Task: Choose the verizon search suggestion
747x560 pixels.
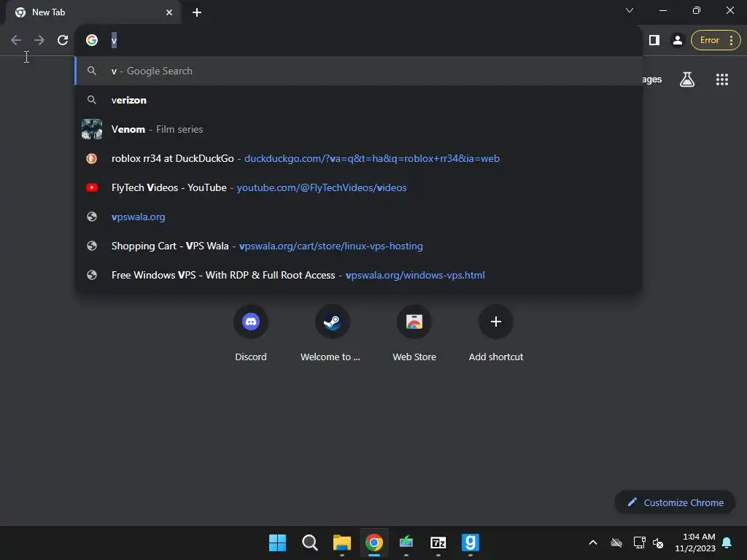Action: point(359,100)
